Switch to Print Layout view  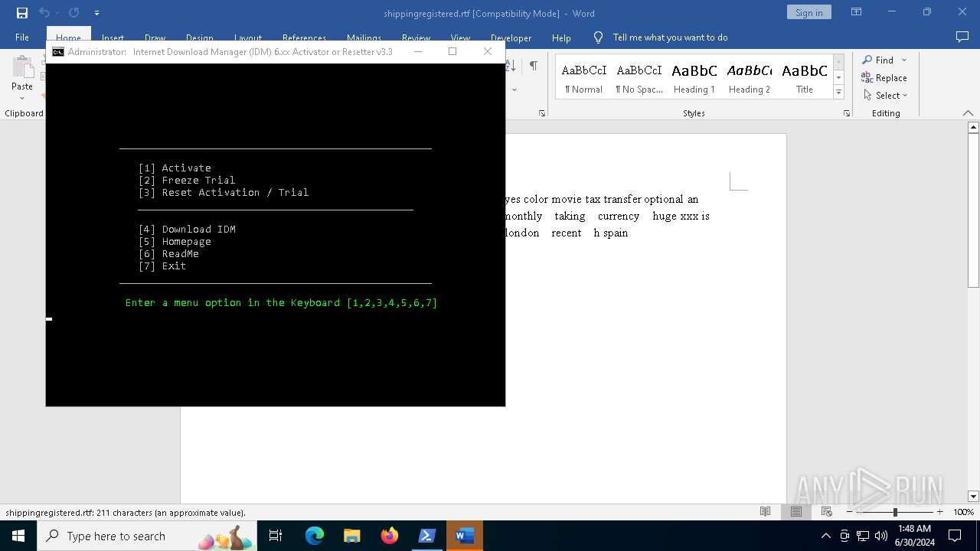[795, 512]
